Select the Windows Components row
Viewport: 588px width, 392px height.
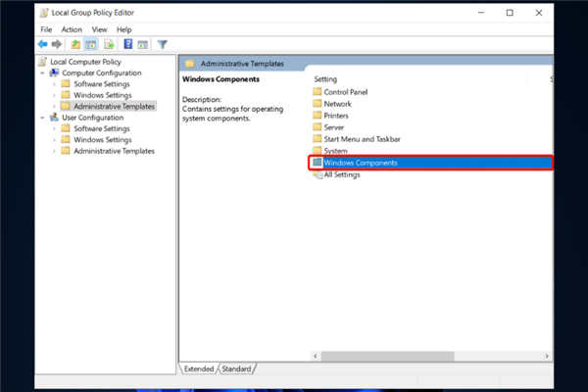[430, 163]
